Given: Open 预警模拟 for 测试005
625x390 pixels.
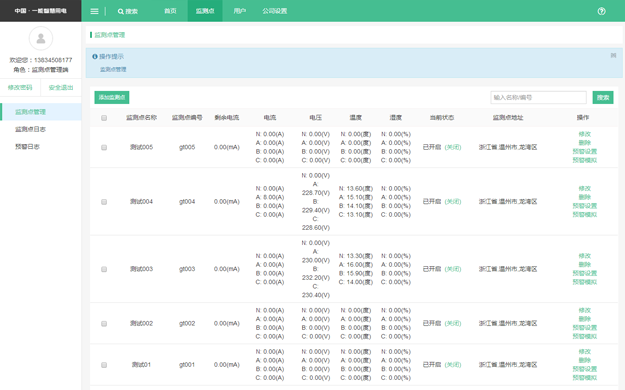Looking at the screenshot, I should 585,160.
